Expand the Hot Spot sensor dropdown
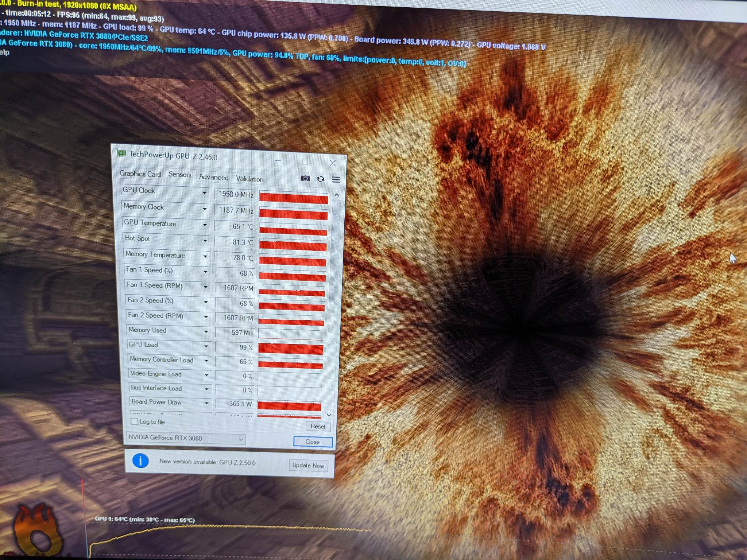Viewport: 747px width, 560px height. (205, 241)
